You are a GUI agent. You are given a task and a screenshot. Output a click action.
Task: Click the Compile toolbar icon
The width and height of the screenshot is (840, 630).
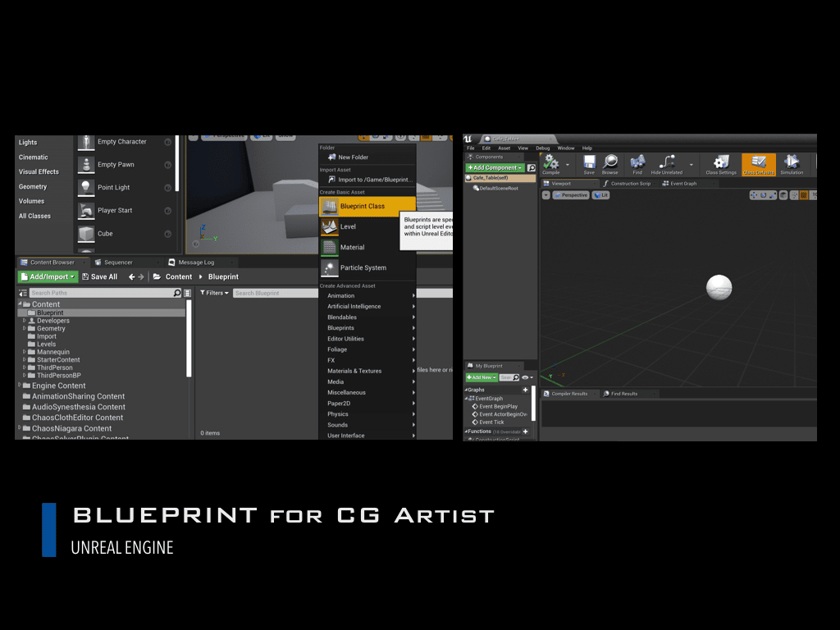(x=550, y=163)
